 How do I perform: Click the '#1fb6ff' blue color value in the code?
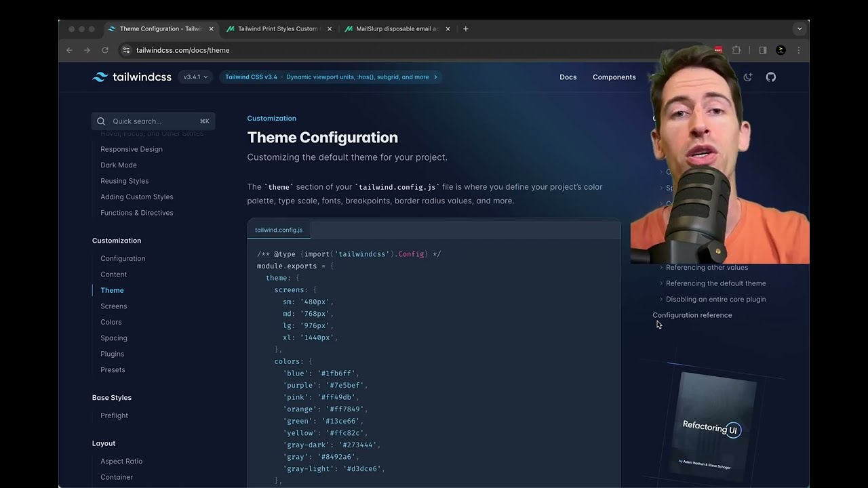(x=336, y=373)
